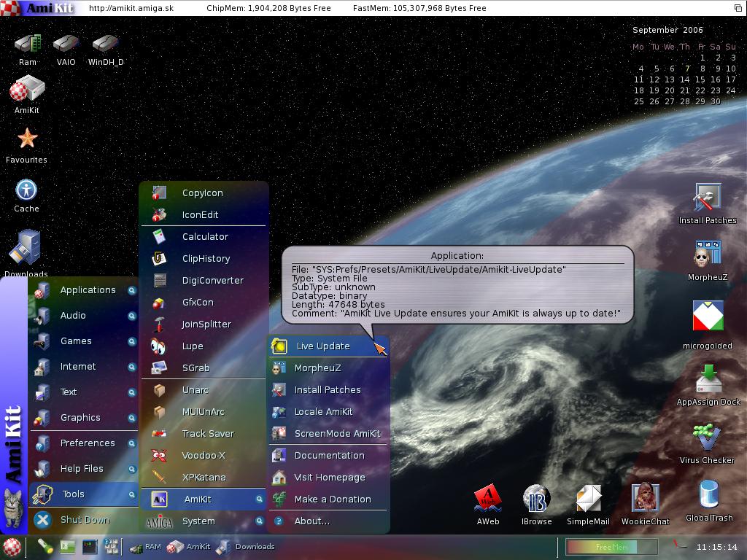Select the AmiKit entry in the taskbar
Screen dimensions: 747x560
(189, 547)
